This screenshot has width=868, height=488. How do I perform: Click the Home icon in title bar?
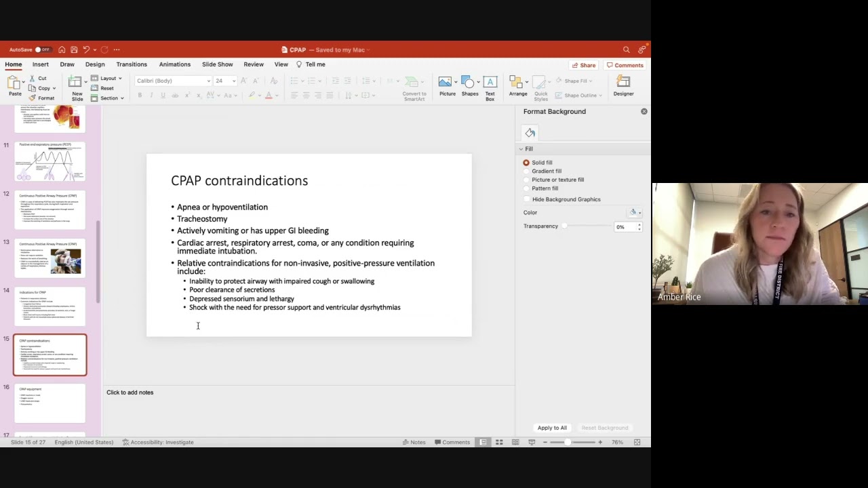pyautogui.click(x=62, y=49)
